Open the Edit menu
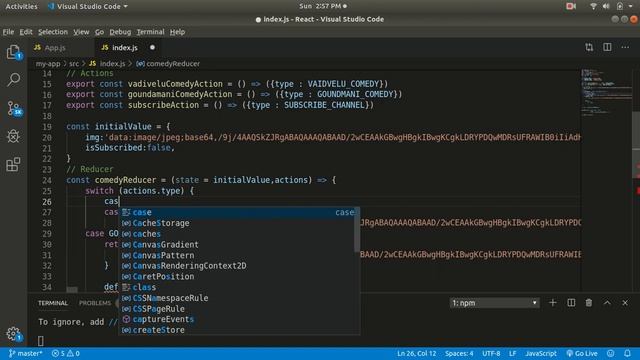 click(26, 32)
